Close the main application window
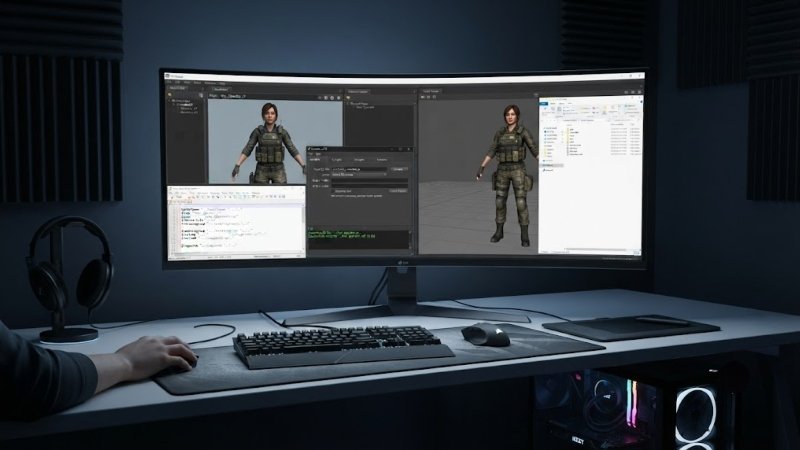 point(640,76)
